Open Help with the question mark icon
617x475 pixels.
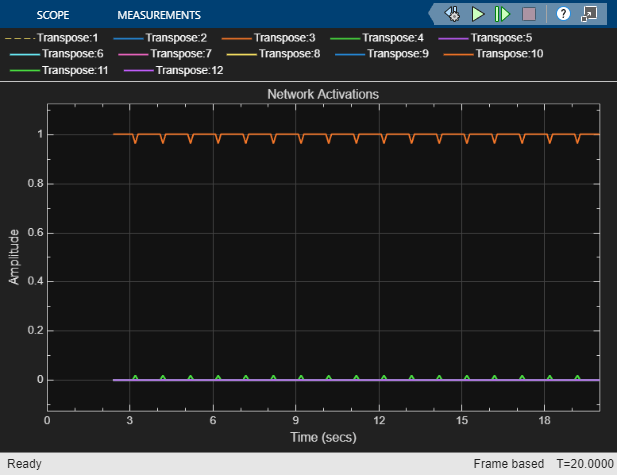point(563,14)
